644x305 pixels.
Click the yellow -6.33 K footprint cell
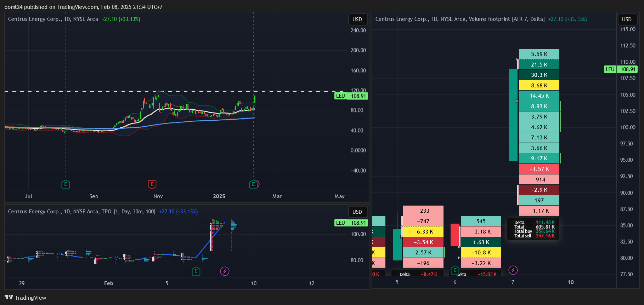click(x=423, y=232)
